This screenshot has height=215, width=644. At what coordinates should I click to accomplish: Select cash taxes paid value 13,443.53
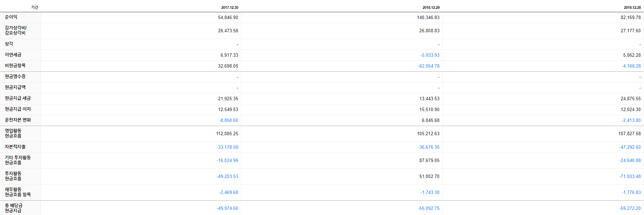point(429,98)
